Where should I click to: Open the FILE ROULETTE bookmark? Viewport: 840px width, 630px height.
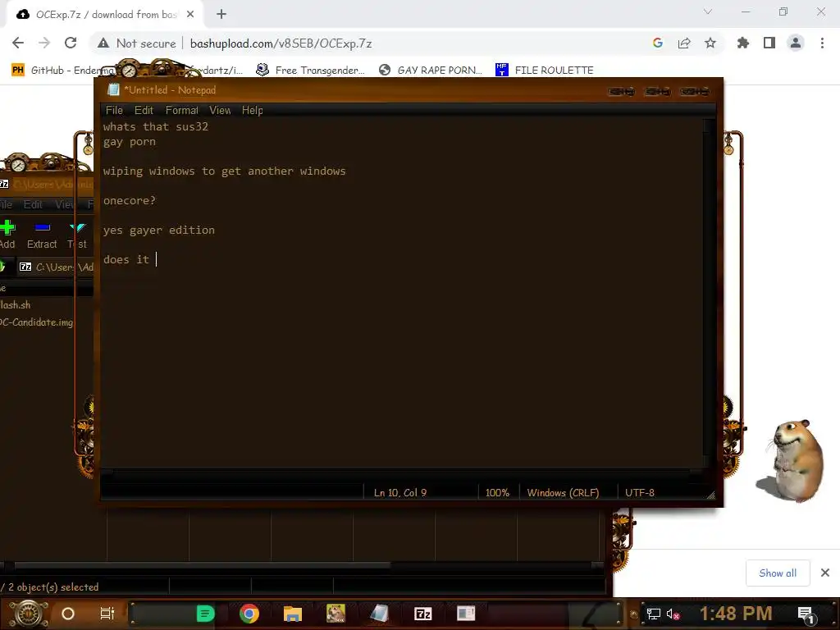click(x=545, y=71)
